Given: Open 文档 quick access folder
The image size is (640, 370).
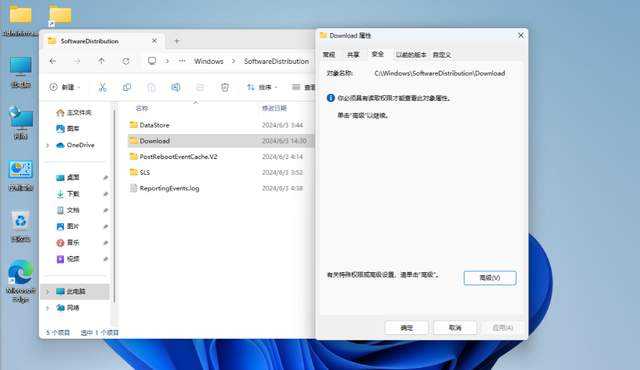Looking at the screenshot, I should (x=68, y=210).
